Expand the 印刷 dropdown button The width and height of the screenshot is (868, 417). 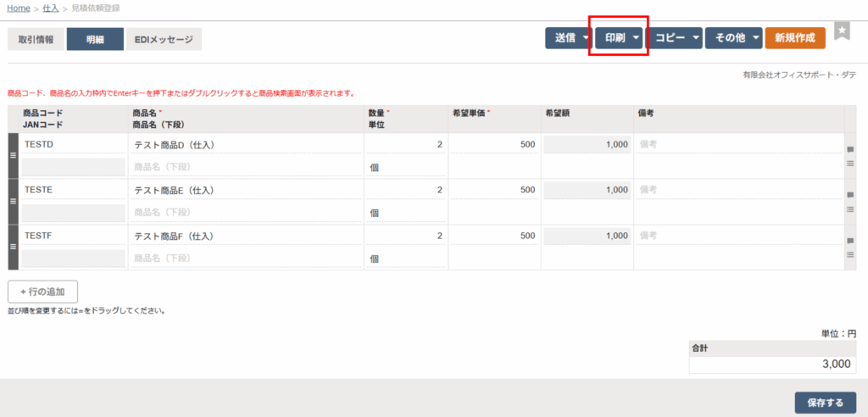click(620, 38)
